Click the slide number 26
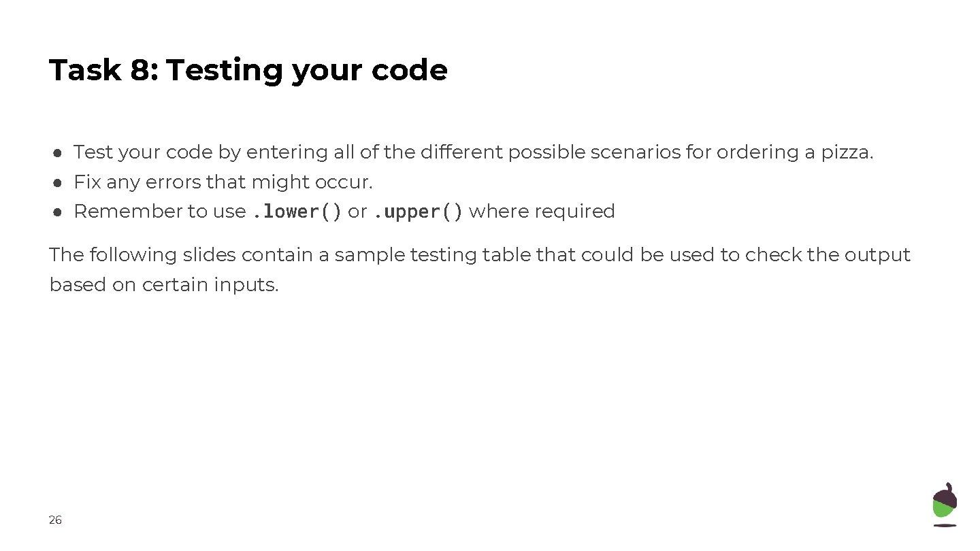 tap(55, 520)
